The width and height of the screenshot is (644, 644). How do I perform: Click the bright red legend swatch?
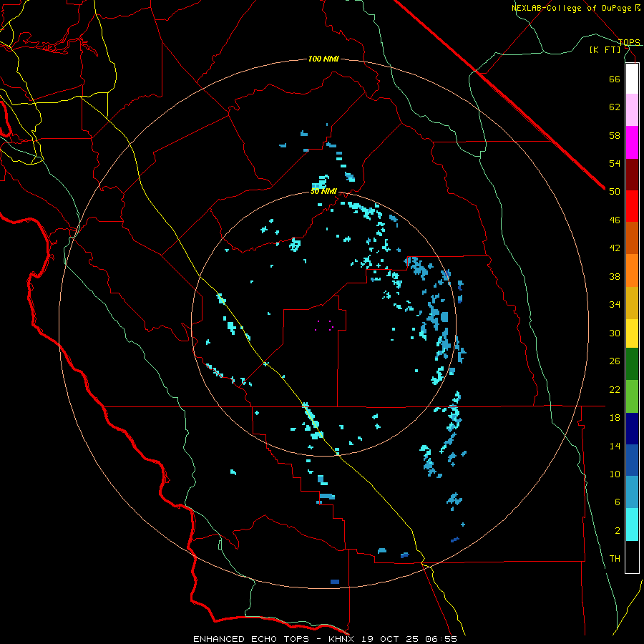tap(632, 206)
